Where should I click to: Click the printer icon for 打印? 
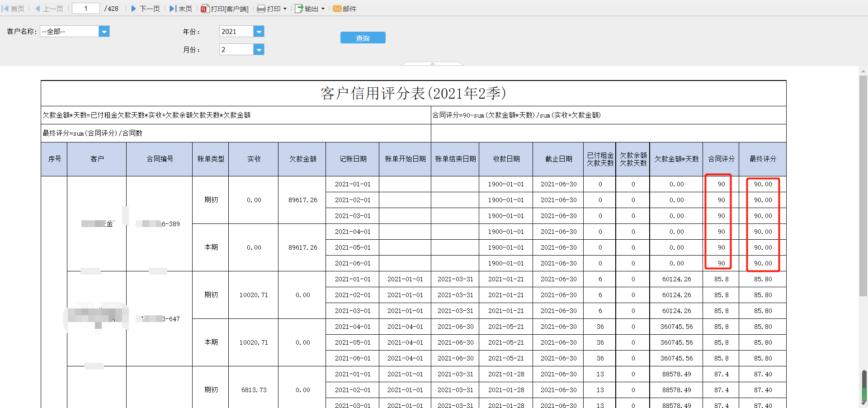[x=261, y=9]
